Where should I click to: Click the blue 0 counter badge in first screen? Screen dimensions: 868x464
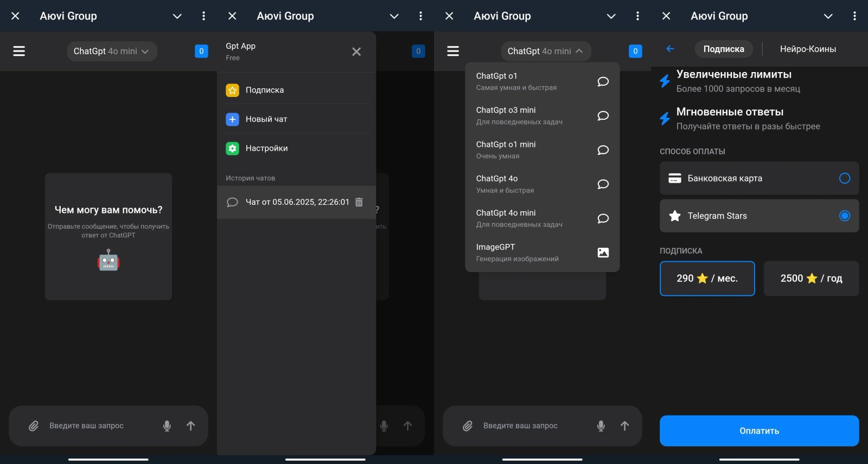[201, 51]
